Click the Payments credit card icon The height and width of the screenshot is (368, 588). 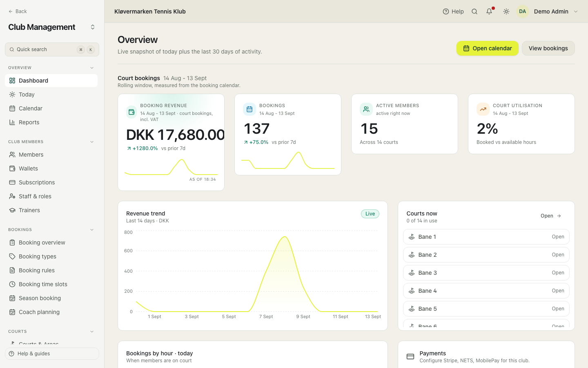410,357
